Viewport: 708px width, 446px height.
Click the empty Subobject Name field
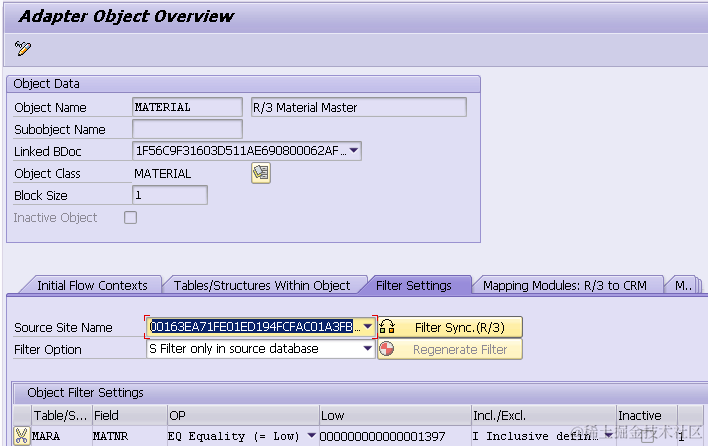pos(187,129)
